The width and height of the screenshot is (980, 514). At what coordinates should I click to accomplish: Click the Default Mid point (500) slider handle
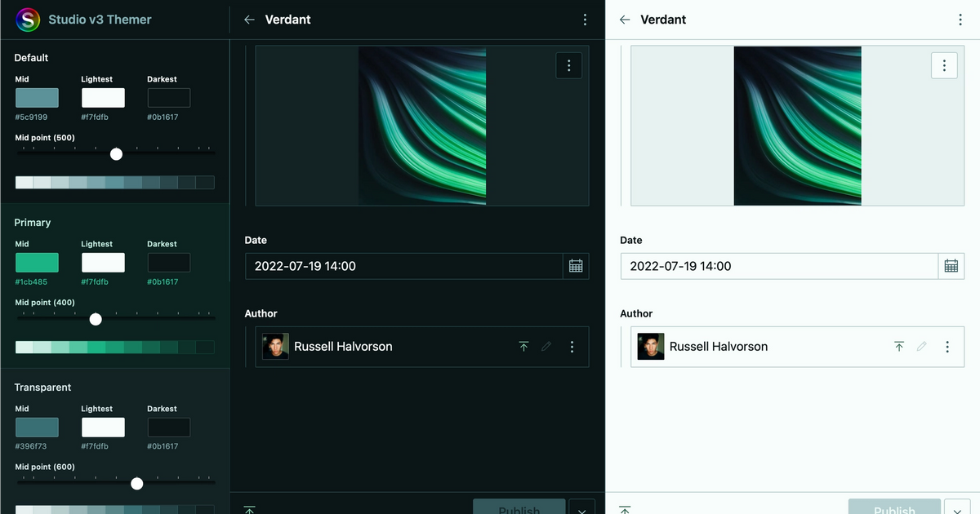coord(116,154)
